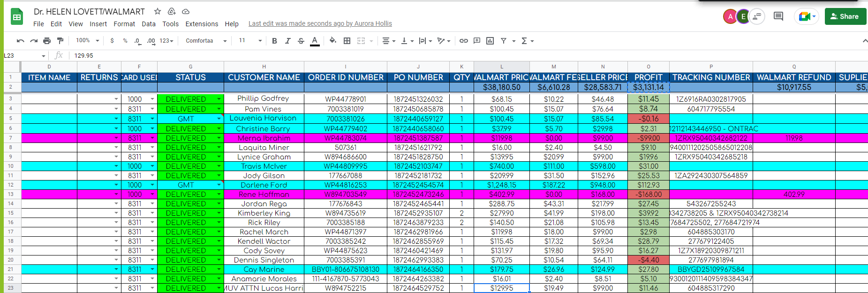868x293 pixels.
Task: Create a filter with the funnel icon
Action: point(504,41)
